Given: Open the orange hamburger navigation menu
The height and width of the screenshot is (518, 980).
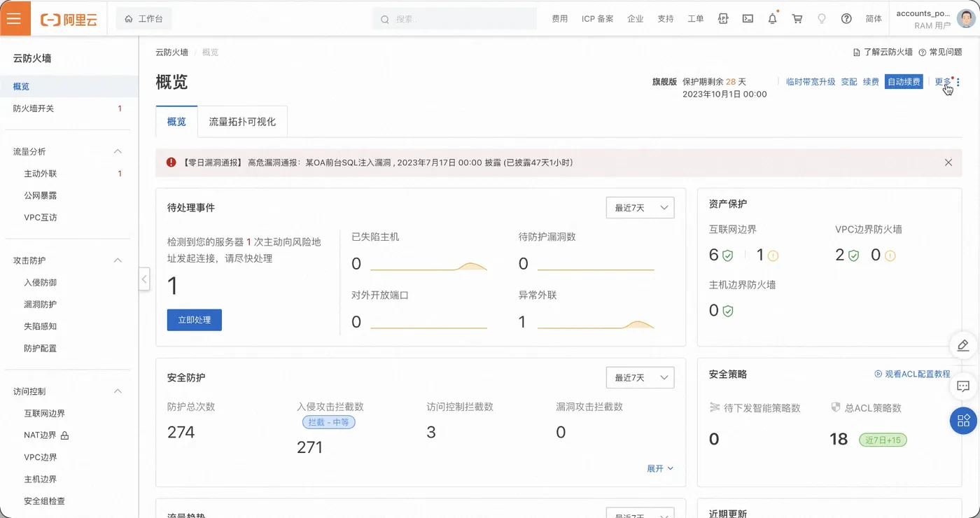Looking at the screenshot, I should point(15,18).
